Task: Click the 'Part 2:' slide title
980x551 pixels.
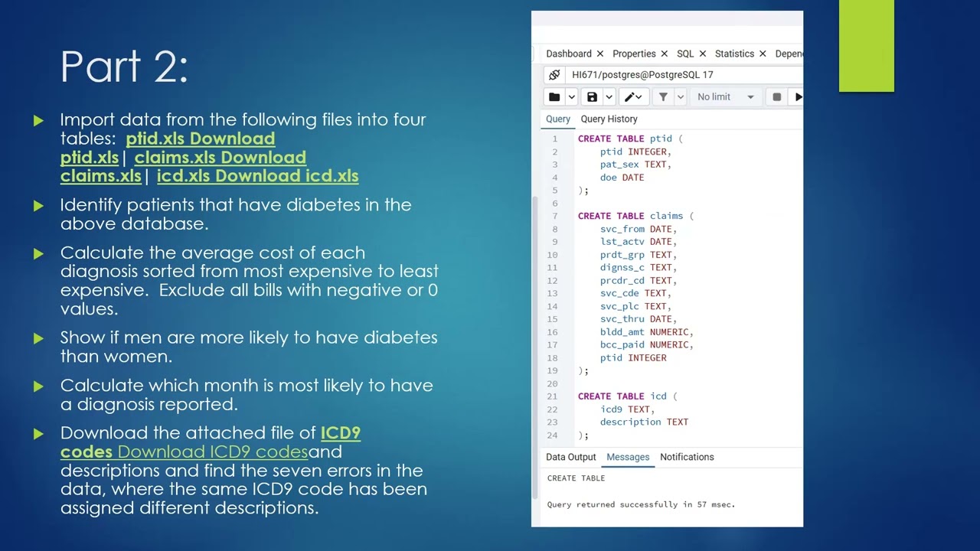Action: coord(124,67)
